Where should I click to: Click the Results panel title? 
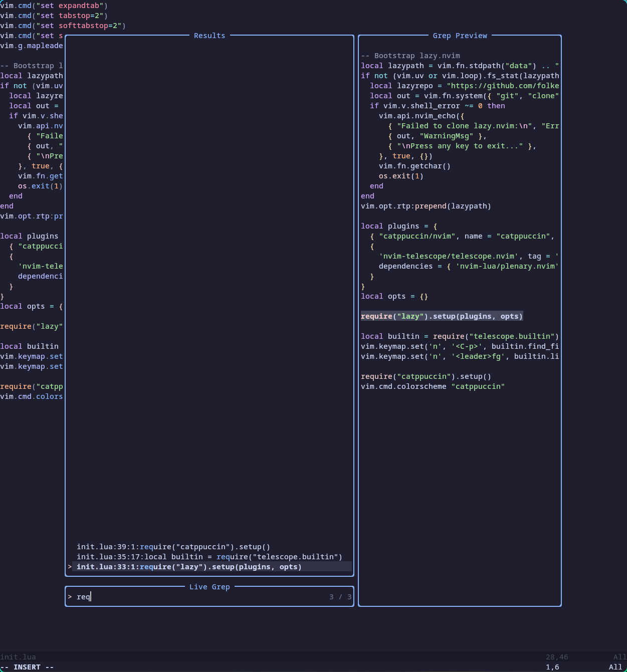(x=210, y=36)
